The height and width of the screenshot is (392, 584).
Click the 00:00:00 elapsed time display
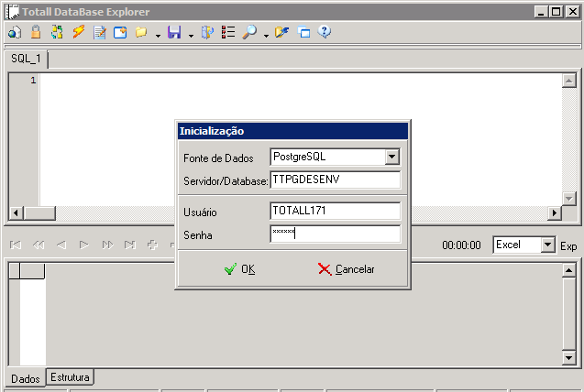click(x=461, y=245)
